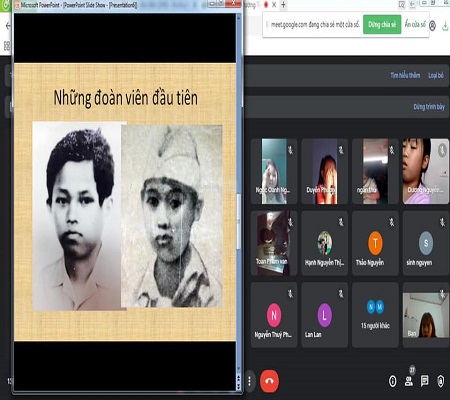Click muted mic icon on Hạnh Nguyễn Thị tile
450x400 pixels.
pos(341,222)
